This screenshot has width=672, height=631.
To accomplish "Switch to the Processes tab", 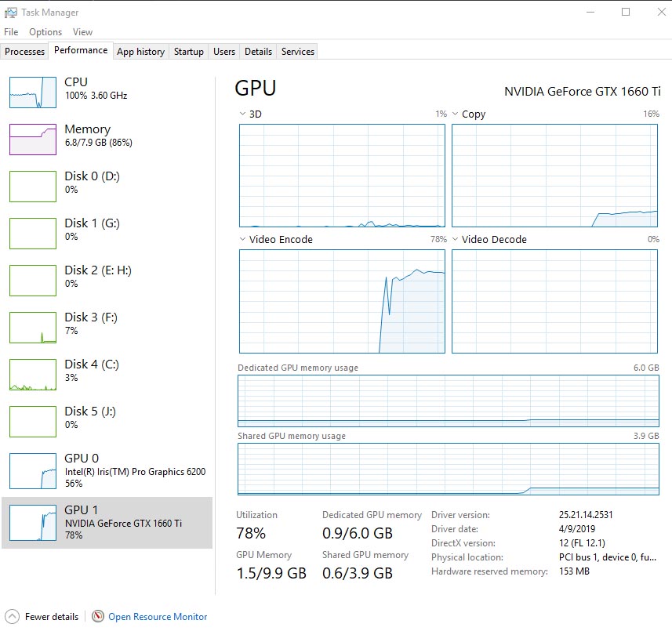I will click(24, 52).
